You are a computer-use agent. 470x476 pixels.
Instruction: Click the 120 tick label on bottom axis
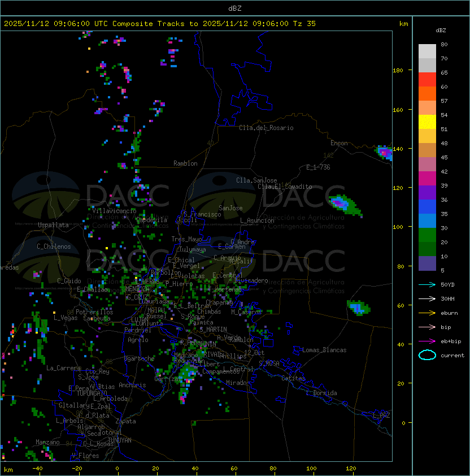[x=351, y=468]
